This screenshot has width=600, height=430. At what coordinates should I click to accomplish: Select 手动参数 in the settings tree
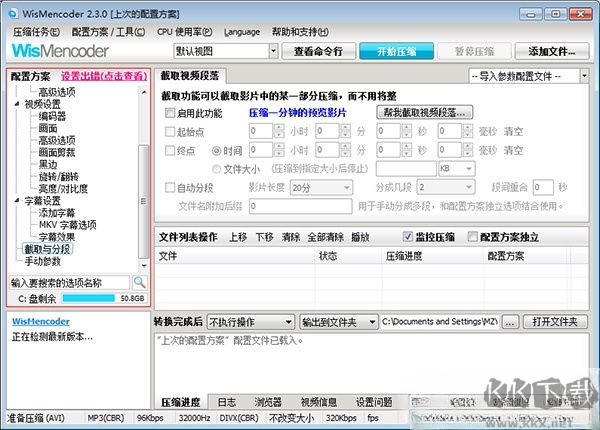[x=42, y=261]
